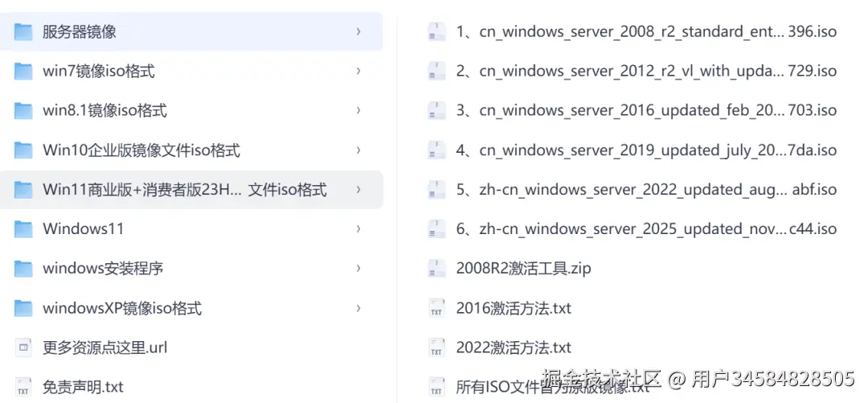Click the 2016激活方法.txt file icon
Viewport: 868px width, 403px height.
(436, 307)
